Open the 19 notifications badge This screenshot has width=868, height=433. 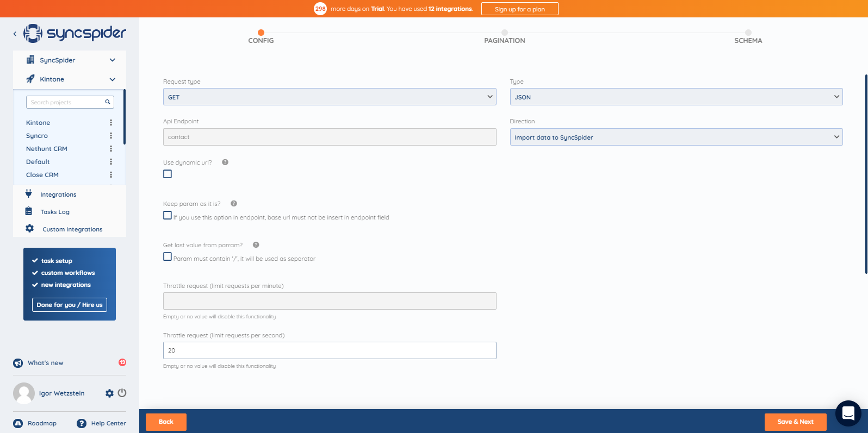(x=122, y=362)
